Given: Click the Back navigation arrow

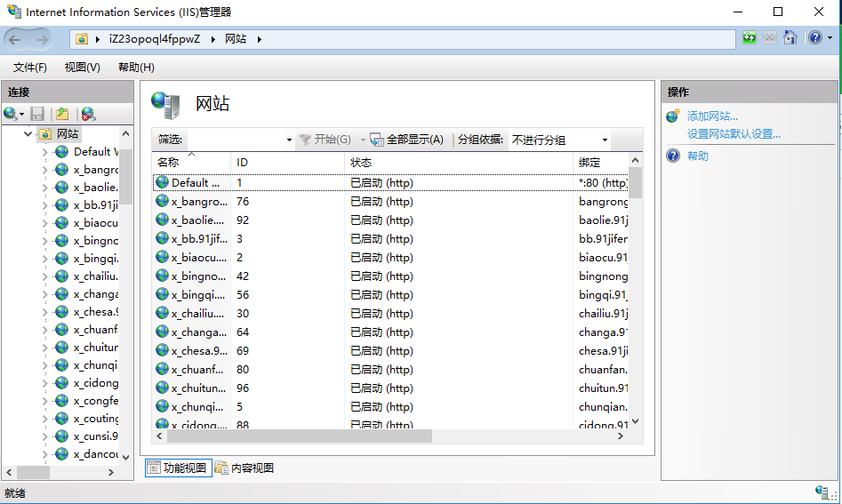Looking at the screenshot, I should point(14,39).
